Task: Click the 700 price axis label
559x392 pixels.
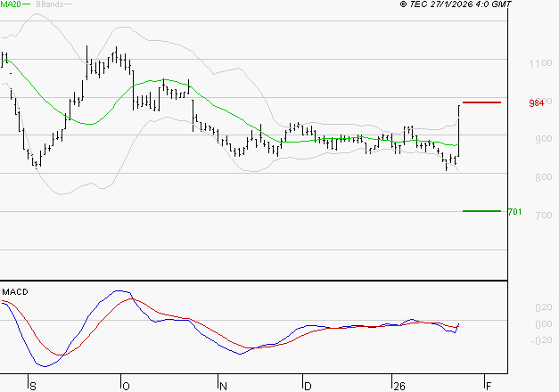Action: (543, 216)
